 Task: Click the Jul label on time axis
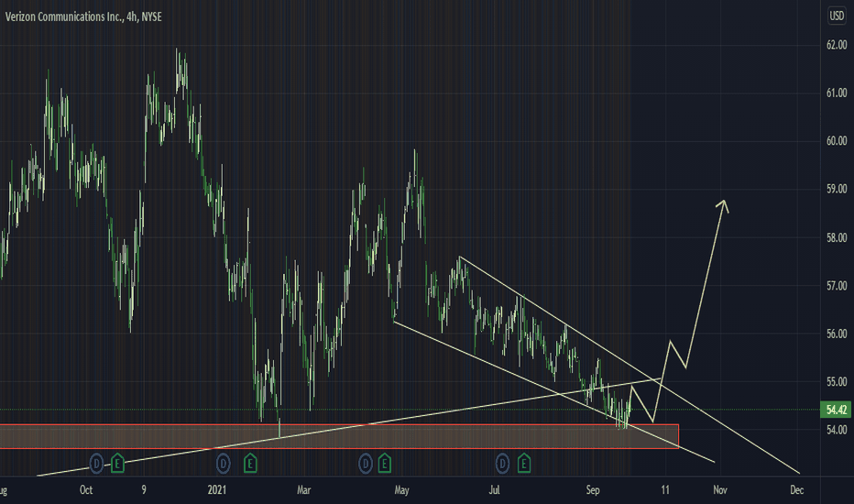pyautogui.click(x=494, y=490)
